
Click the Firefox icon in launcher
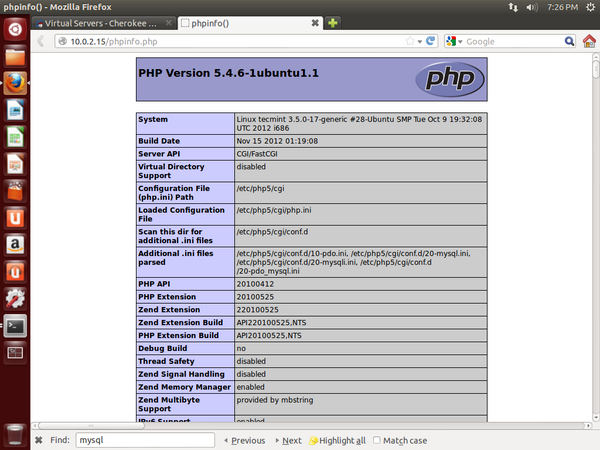coord(14,84)
